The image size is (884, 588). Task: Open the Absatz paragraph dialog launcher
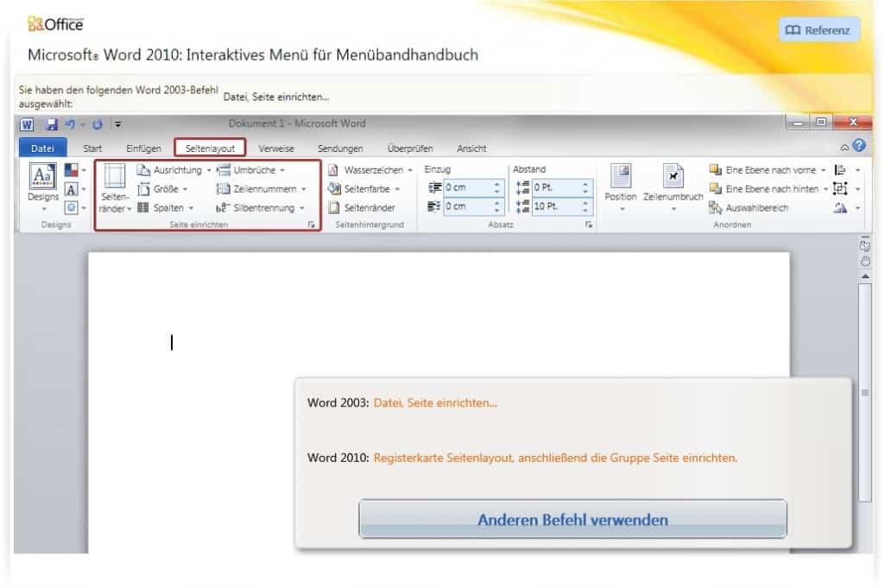pyautogui.click(x=589, y=224)
